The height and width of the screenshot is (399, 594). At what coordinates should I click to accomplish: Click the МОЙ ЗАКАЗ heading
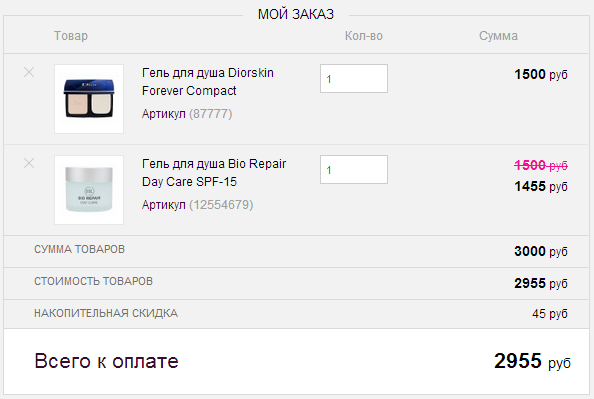point(296,14)
